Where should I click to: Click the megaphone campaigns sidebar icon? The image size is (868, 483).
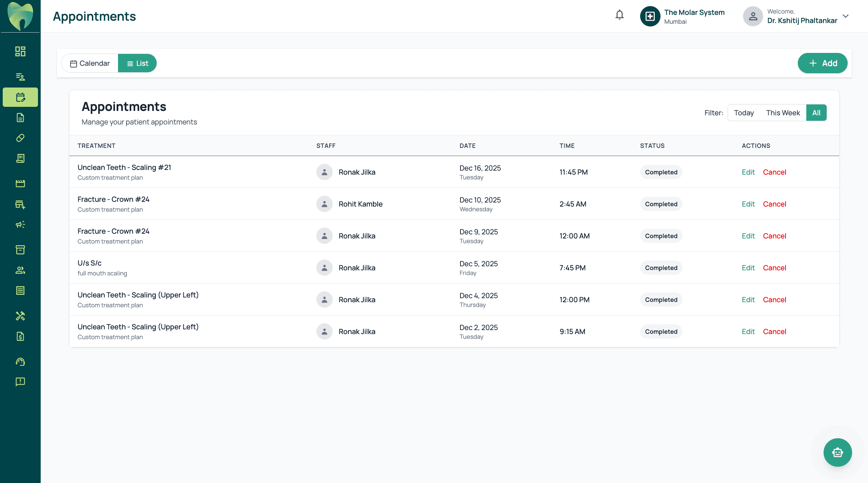[20, 225]
